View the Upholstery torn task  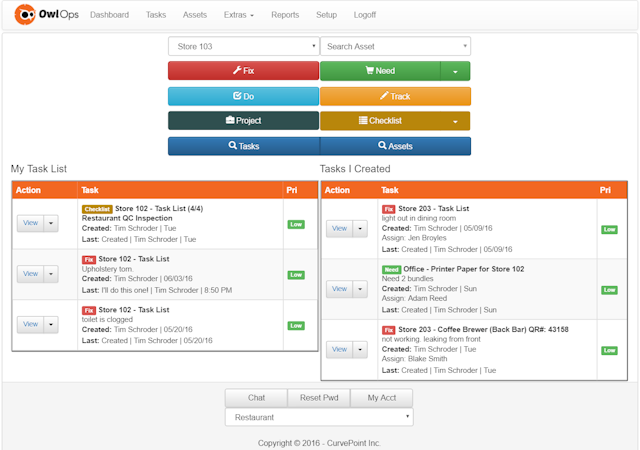click(x=31, y=274)
